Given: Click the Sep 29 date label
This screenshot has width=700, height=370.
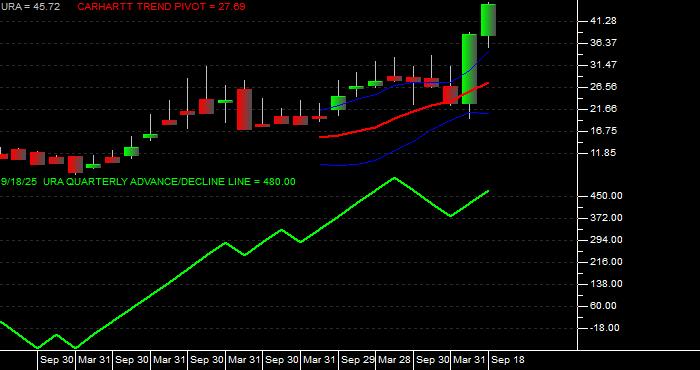Looking at the screenshot, I should point(358,359).
